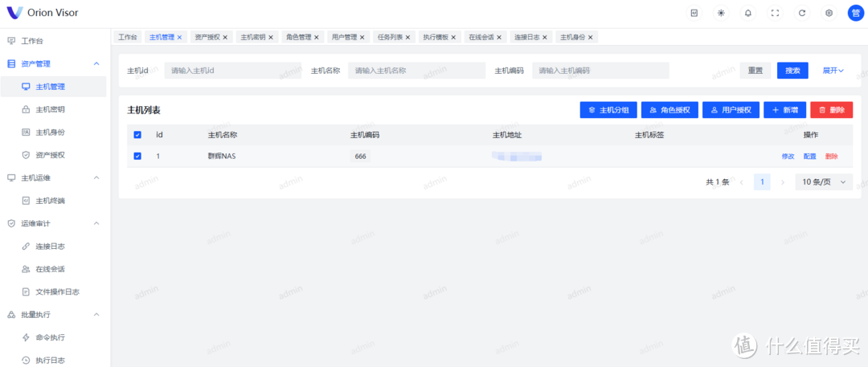868x367 pixels.
Task: Focus the 主机id input field
Action: tap(232, 71)
